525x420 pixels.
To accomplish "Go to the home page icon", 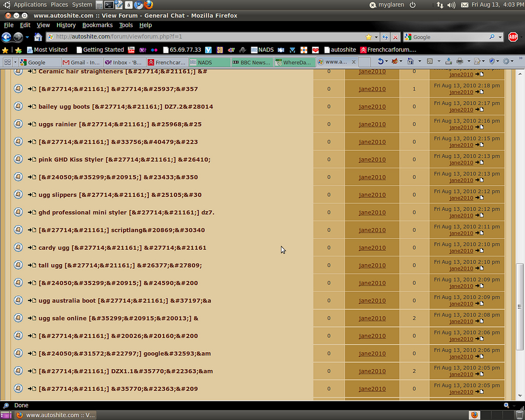I will (x=38, y=37).
